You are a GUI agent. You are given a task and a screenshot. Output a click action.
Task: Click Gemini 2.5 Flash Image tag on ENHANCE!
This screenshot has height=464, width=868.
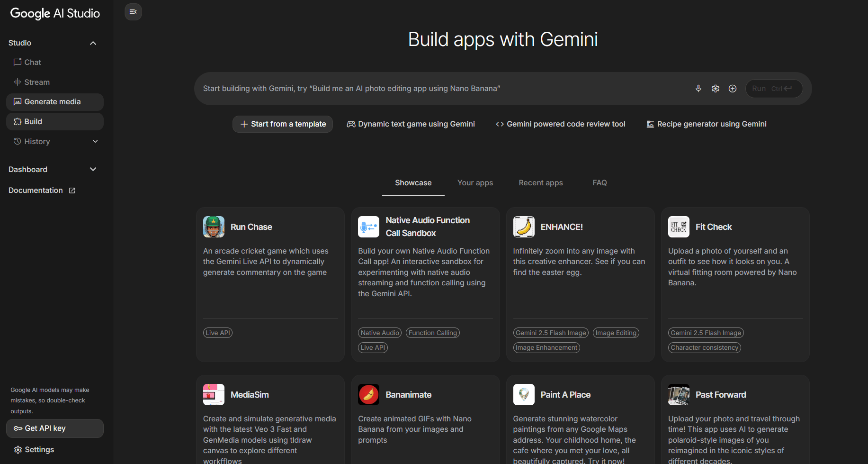click(x=551, y=333)
